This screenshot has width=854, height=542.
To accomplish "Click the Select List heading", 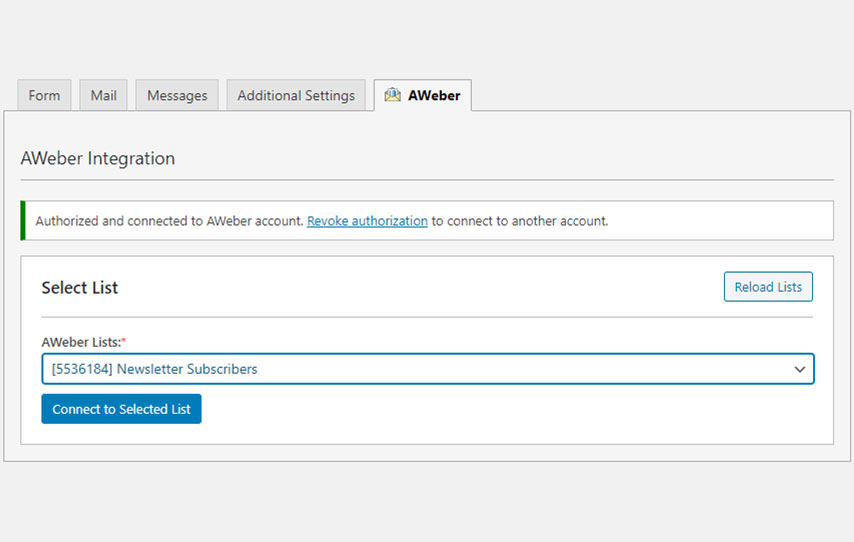I will tap(79, 288).
